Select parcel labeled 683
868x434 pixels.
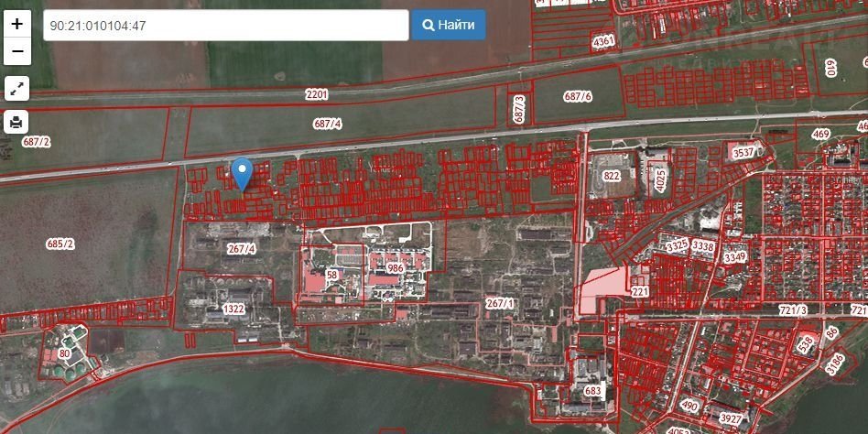click(593, 392)
